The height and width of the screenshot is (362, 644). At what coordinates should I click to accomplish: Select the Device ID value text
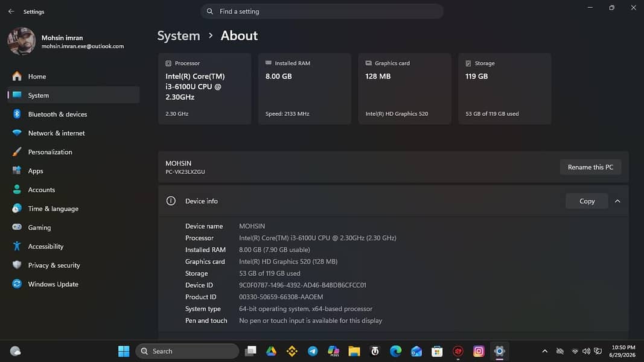(303, 285)
